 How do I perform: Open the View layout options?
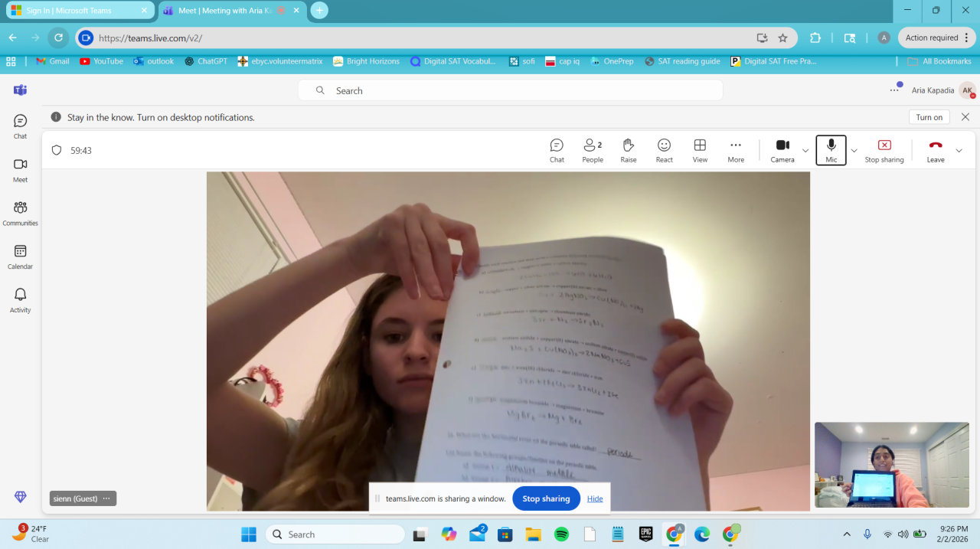tap(700, 150)
